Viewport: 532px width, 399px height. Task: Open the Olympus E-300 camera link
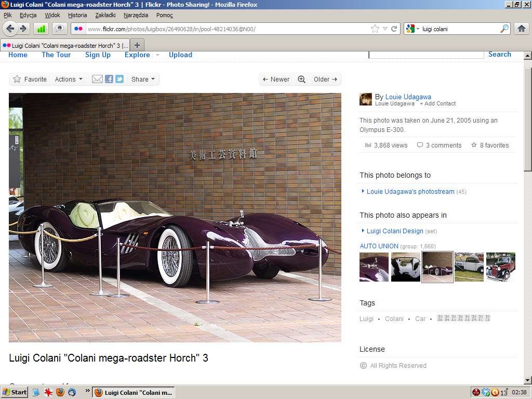click(x=382, y=129)
